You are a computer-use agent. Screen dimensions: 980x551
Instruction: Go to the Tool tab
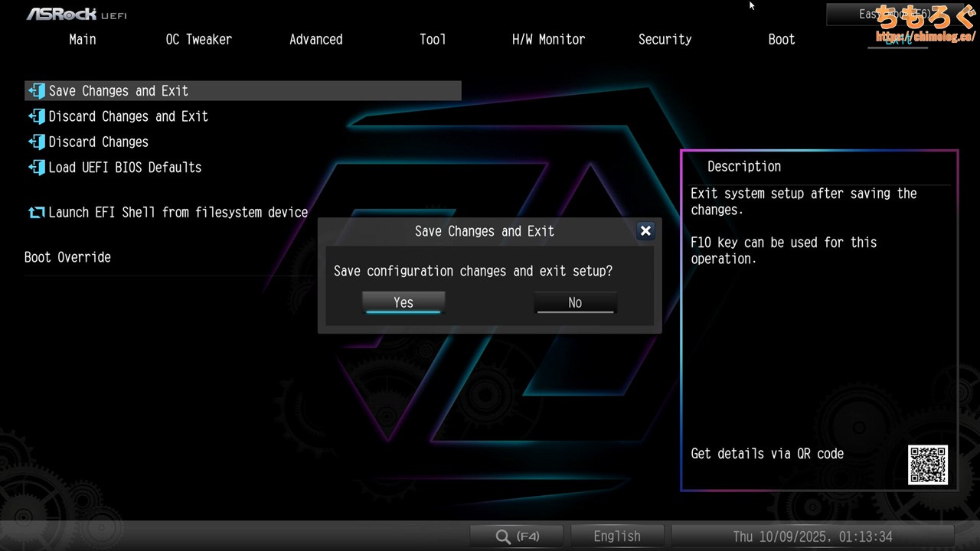[433, 40]
